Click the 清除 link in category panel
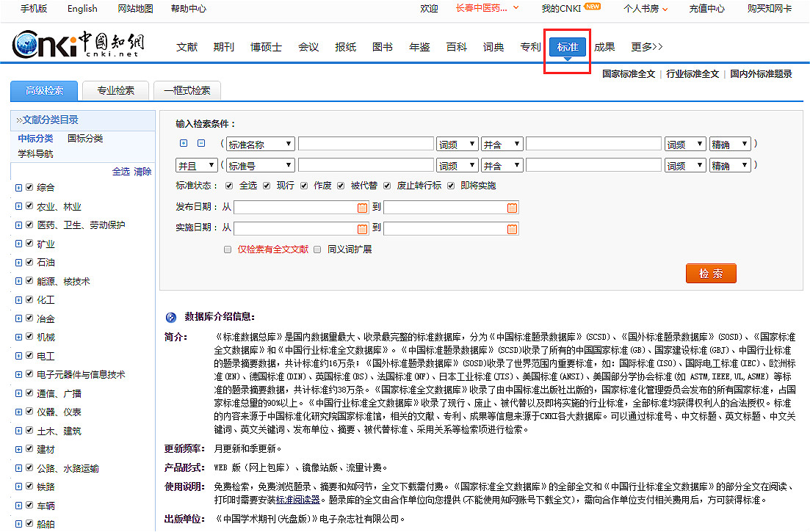Image resolution: width=810 pixels, height=532 pixels. pyautogui.click(x=142, y=172)
